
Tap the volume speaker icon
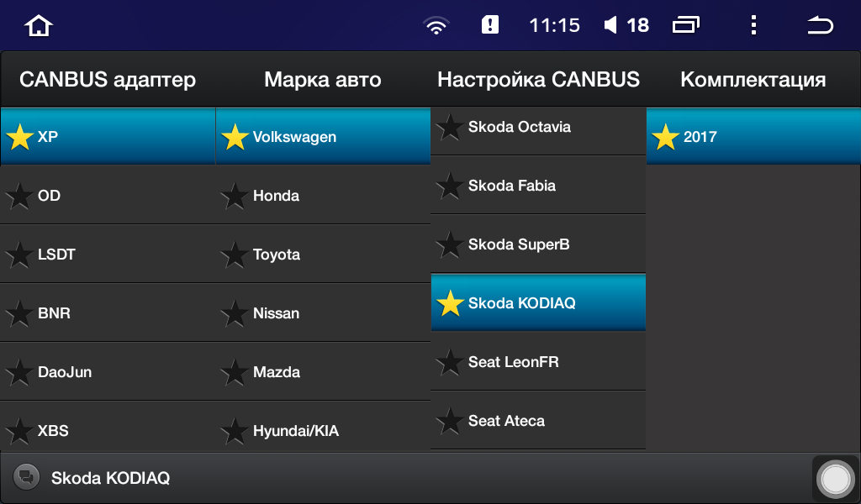click(x=610, y=25)
